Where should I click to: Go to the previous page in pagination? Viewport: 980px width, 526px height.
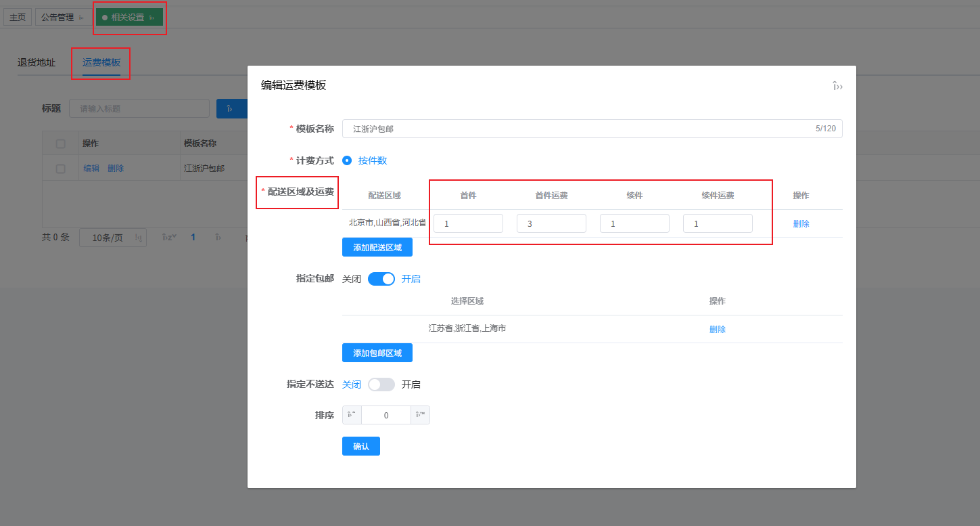tap(169, 238)
